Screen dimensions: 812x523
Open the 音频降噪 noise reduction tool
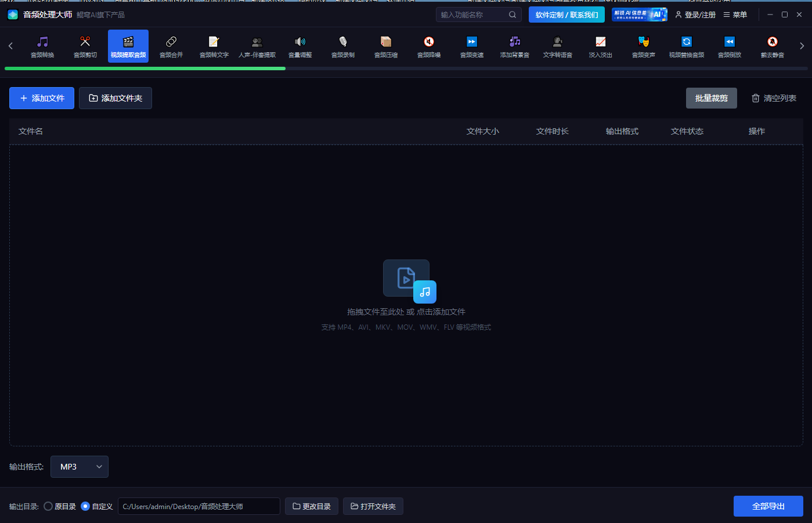click(x=429, y=46)
